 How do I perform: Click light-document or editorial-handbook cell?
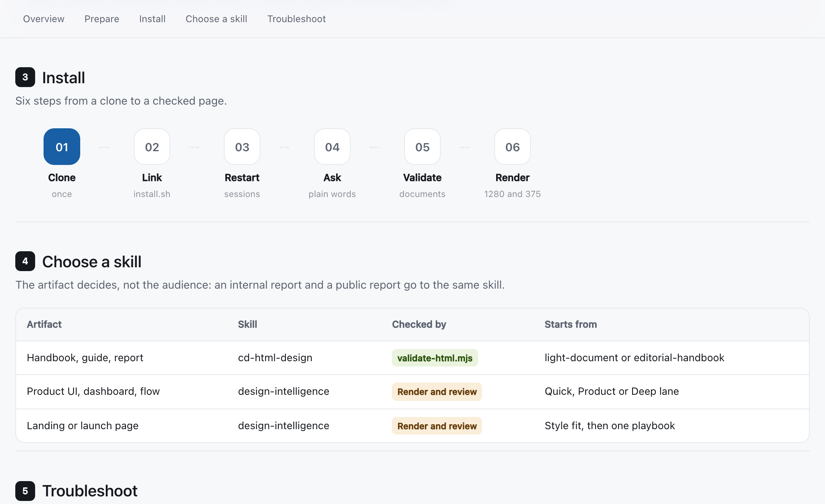click(x=634, y=358)
